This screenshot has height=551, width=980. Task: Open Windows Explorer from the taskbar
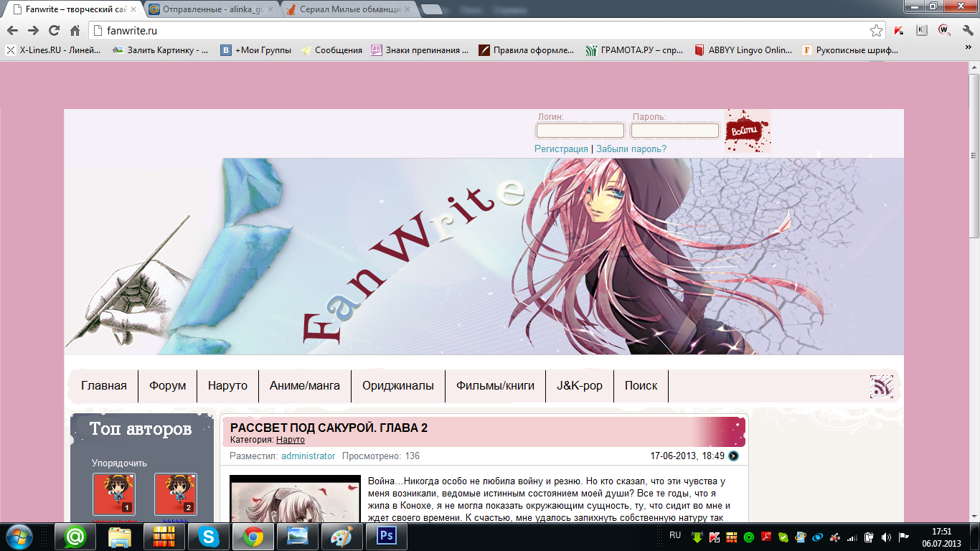point(119,536)
